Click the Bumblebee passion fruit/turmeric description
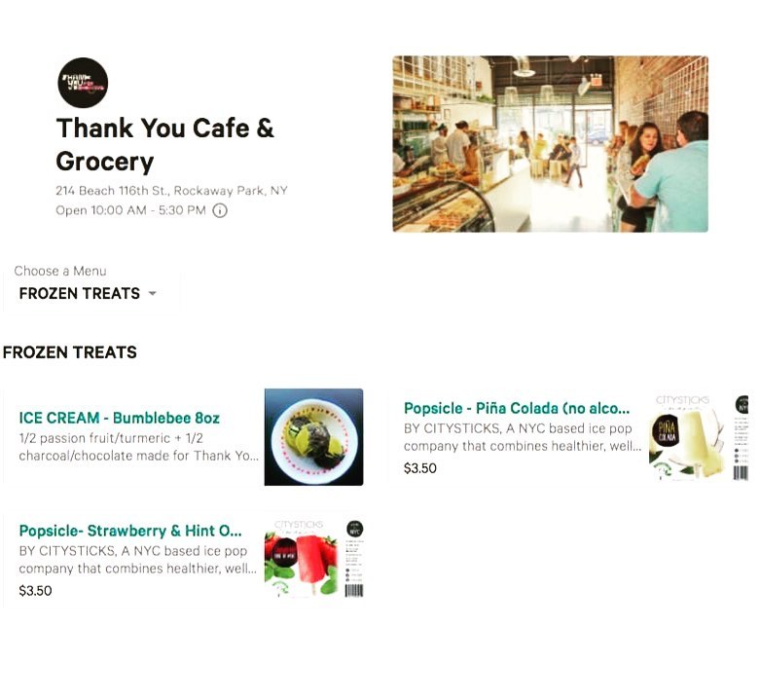Image resolution: width=760 pixels, height=700 pixels. click(x=138, y=447)
